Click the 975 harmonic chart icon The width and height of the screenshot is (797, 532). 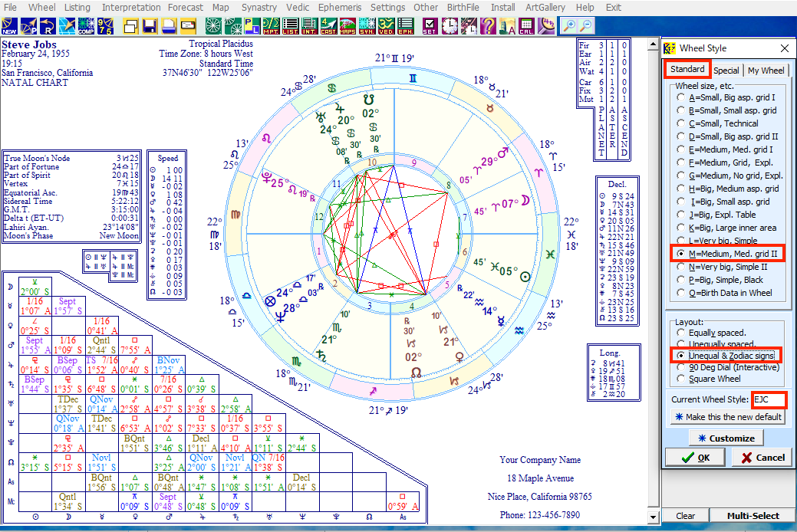click(105, 26)
